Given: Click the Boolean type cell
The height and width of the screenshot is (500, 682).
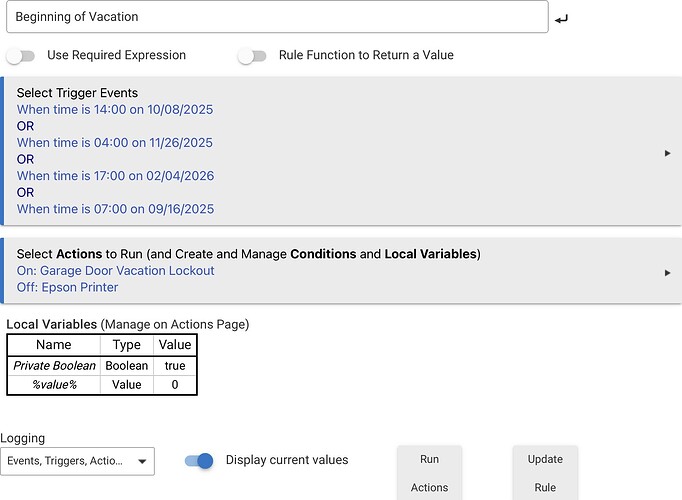Looking at the screenshot, I should [127, 366].
